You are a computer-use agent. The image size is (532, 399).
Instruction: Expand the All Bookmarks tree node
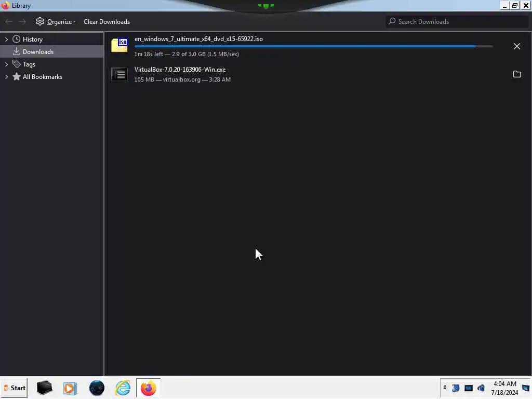tap(6, 77)
